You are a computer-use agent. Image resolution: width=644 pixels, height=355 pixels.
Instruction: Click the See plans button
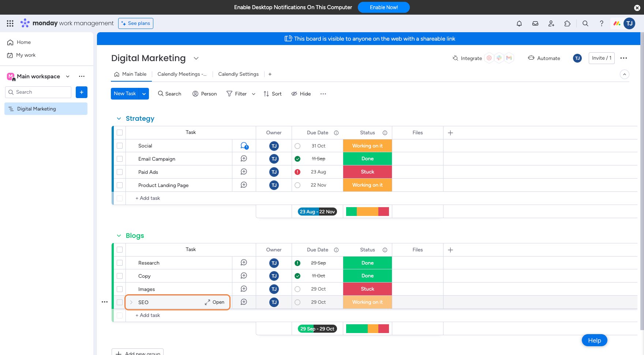click(136, 23)
